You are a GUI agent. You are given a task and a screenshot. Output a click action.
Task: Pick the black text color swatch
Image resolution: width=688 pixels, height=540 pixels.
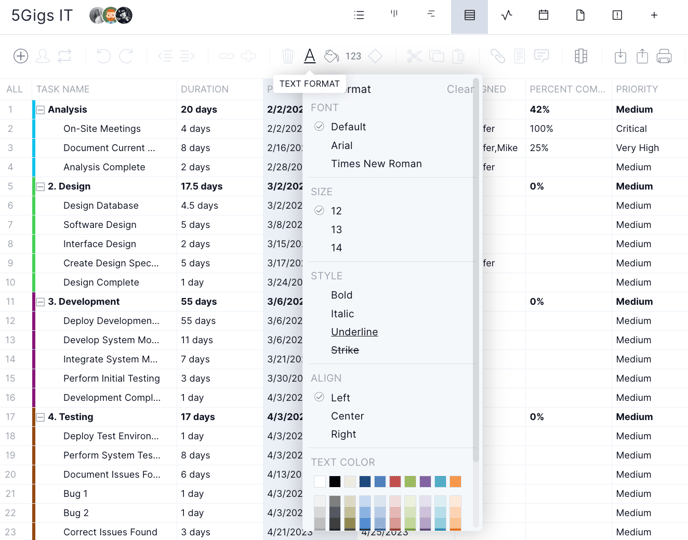(x=335, y=482)
